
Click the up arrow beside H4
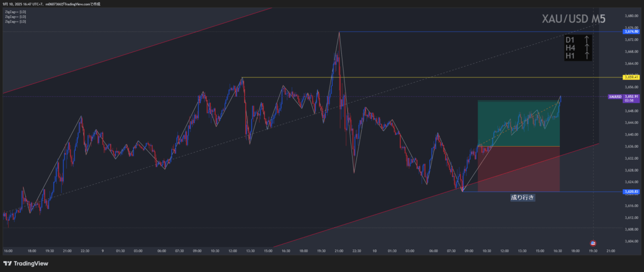pyautogui.click(x=587, y=48)
